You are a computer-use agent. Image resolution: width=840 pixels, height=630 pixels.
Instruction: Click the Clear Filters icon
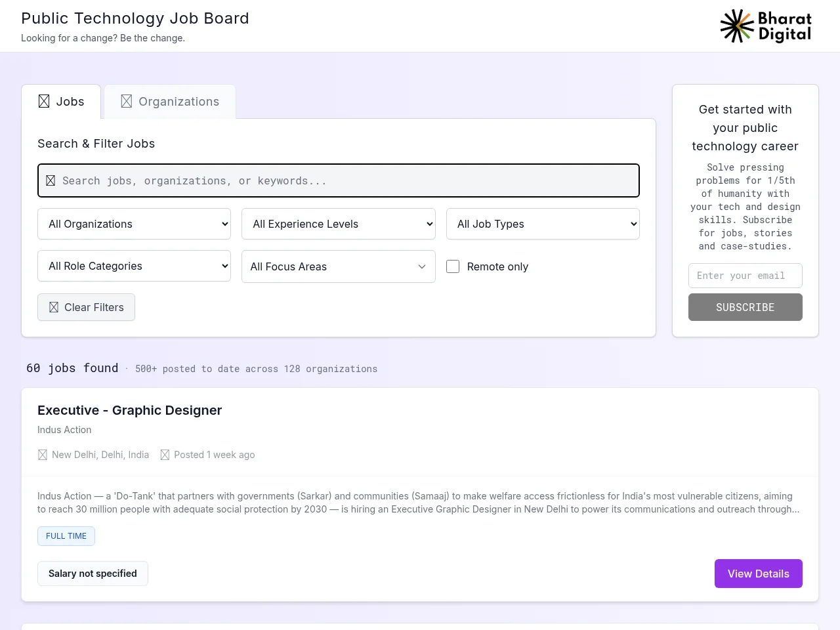54,307
